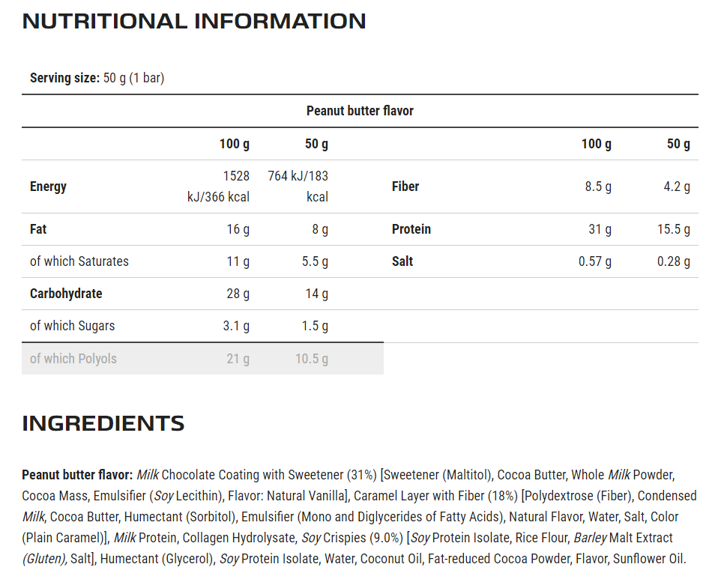The width and height of the screenshot is (721, 588).
Task: Click the 10.5 g polyols value
Action: click(312, 359)
